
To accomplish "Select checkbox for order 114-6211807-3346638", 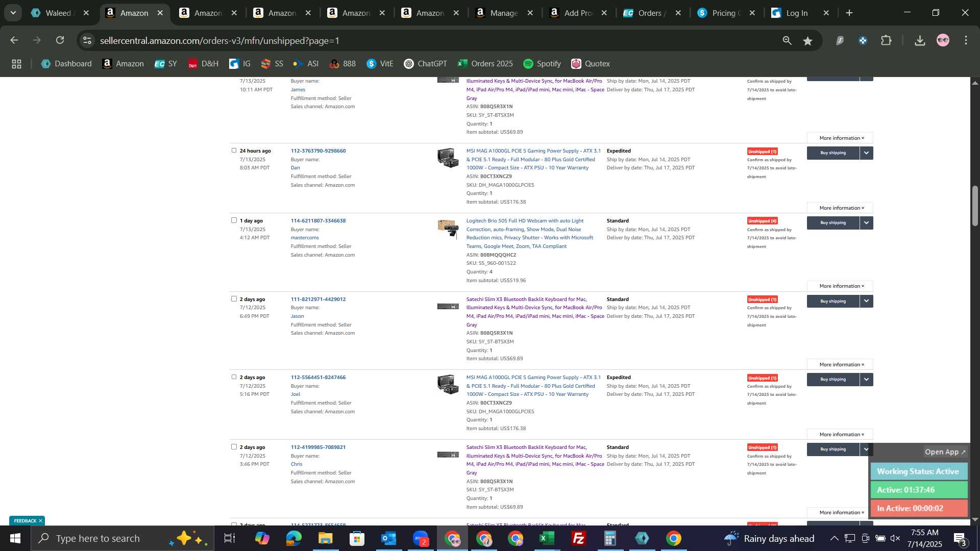I will point(234,220).
